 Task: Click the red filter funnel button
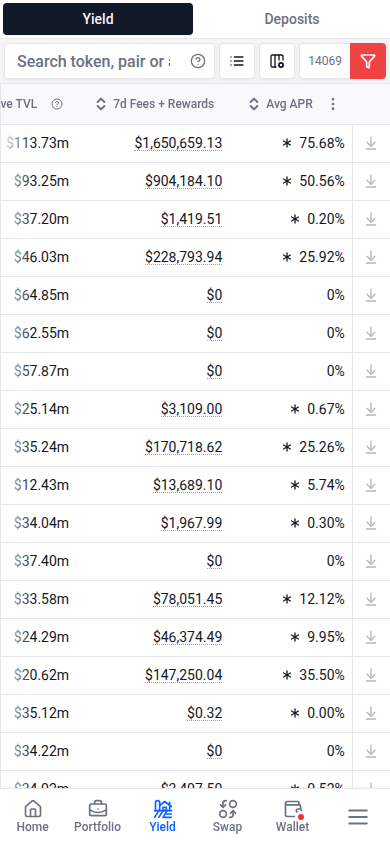(368, 61)
